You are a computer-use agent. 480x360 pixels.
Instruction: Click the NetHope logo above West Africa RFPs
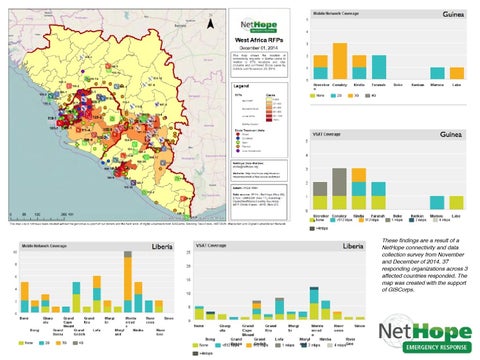(x=259, y=26)
